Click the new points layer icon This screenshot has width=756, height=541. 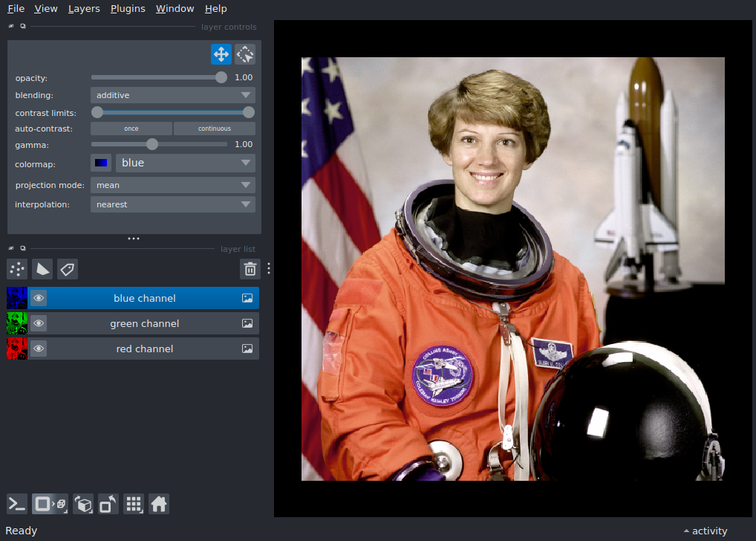pos(17,269)
